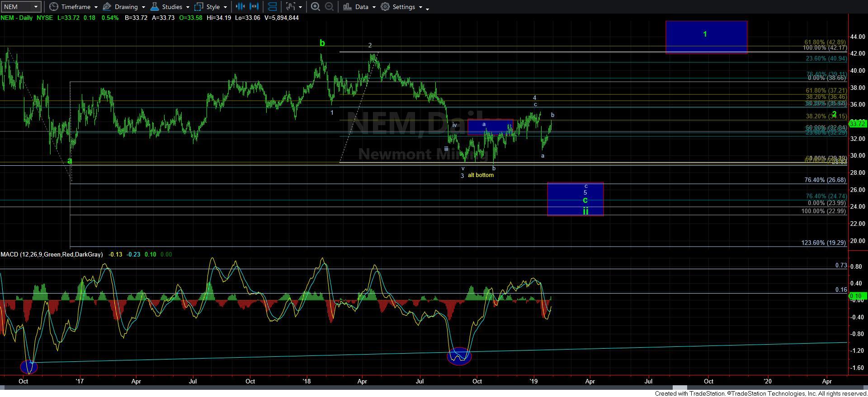Select the lower blue target box labeled ii
Image resolution: width=868 pixels, height=397 pixels.
point(575,199)
